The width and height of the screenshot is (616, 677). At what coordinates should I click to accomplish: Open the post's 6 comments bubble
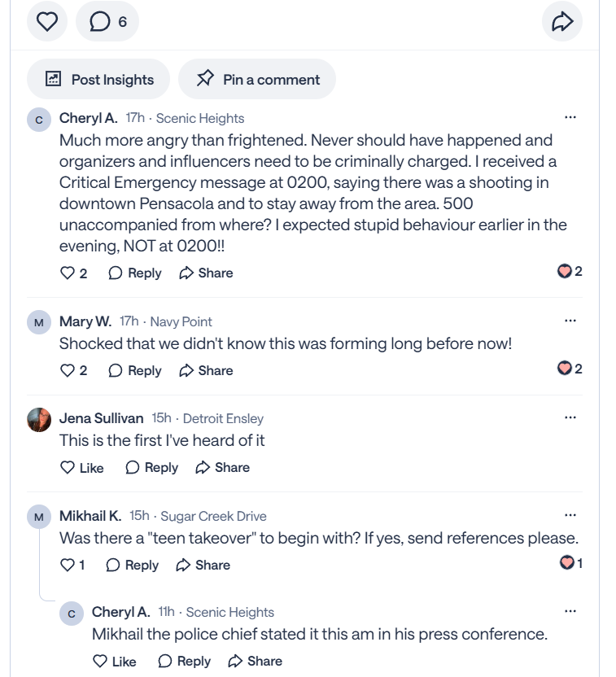[x=107, y=21]
